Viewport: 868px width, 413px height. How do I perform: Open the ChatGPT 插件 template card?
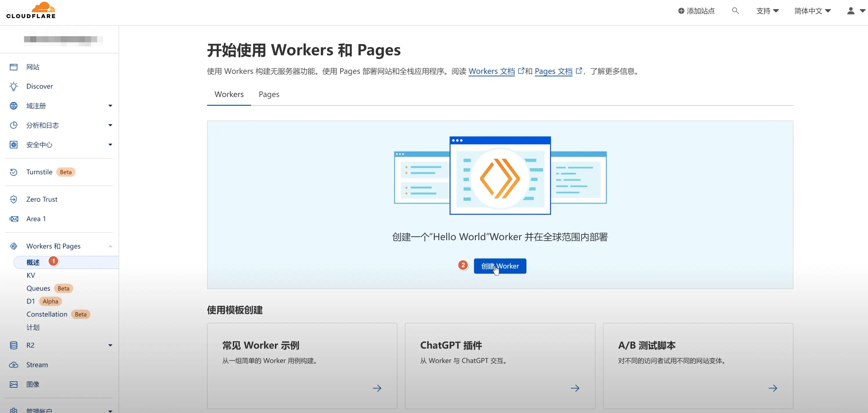pyautogui.click(x=500, y=366)
